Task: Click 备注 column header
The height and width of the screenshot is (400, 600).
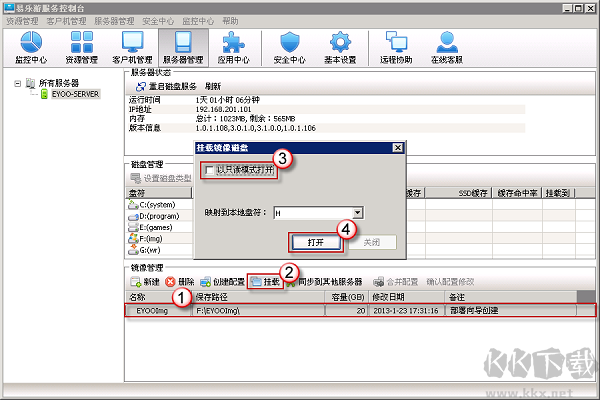Action: (511, 297)
